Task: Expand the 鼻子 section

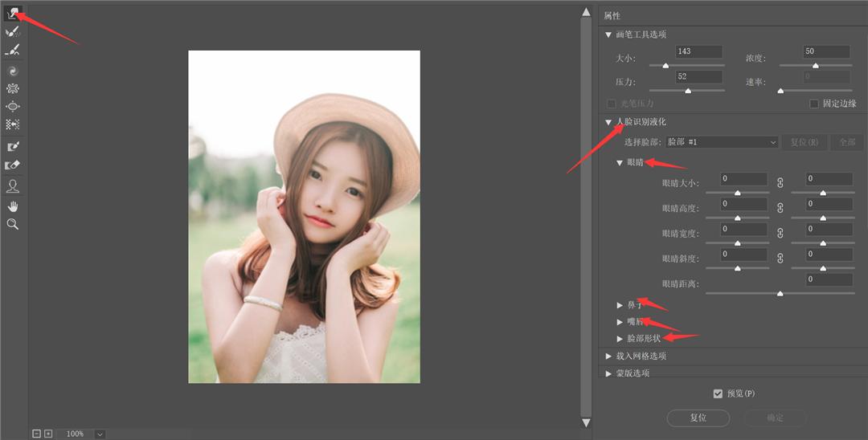Action: pos(620,305)
